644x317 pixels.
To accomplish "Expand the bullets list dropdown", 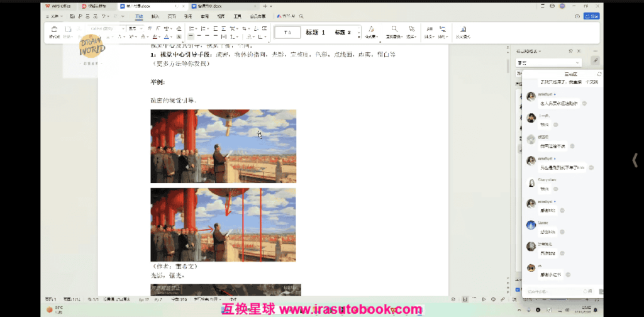I will tap(196, 28).
